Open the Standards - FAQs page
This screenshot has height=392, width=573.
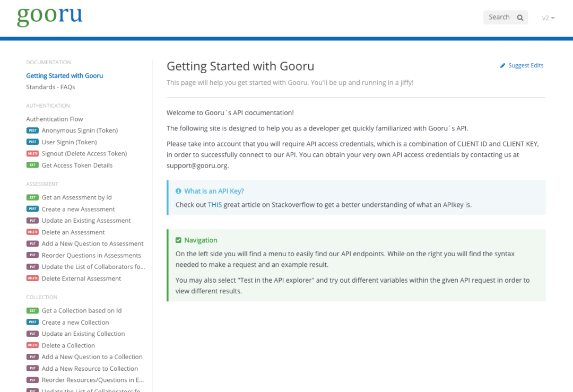coord(50,87)
